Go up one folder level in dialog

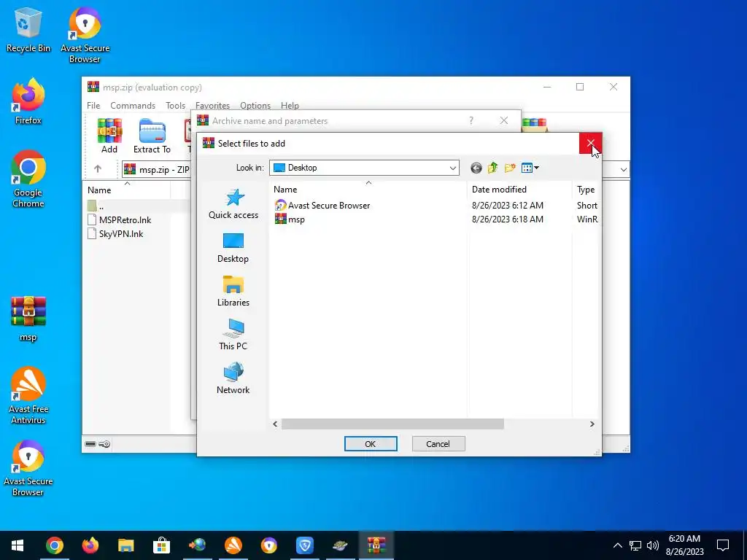coord(492,168)
